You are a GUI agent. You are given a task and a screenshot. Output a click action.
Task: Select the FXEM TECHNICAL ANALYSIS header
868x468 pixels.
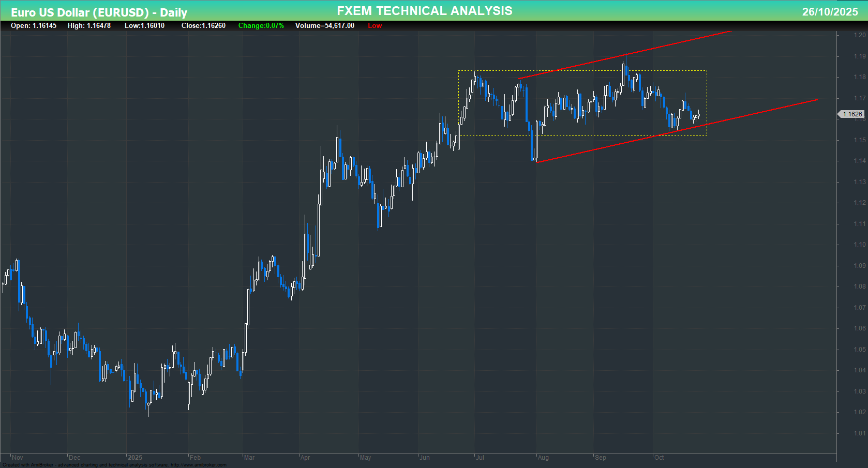pos(424,10)
